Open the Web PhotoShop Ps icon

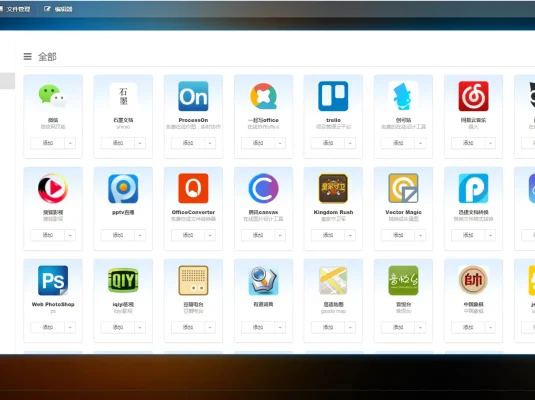coord(53,281)
